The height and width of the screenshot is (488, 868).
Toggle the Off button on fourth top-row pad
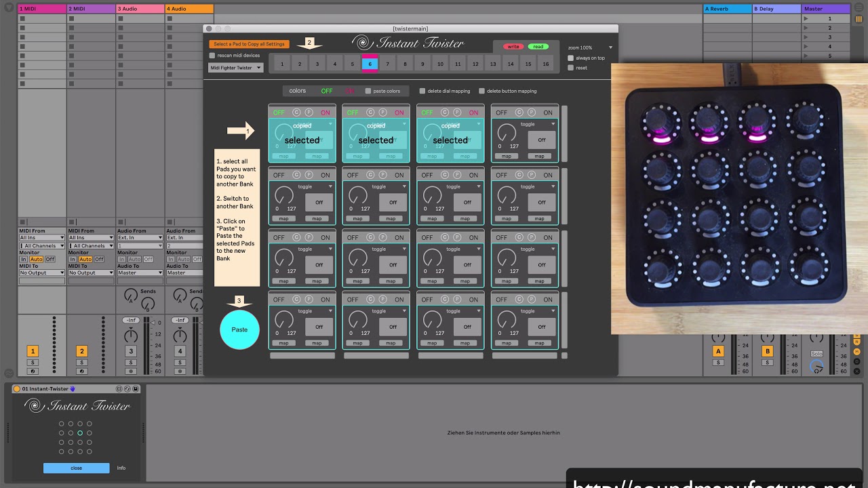tap(542, 140)
